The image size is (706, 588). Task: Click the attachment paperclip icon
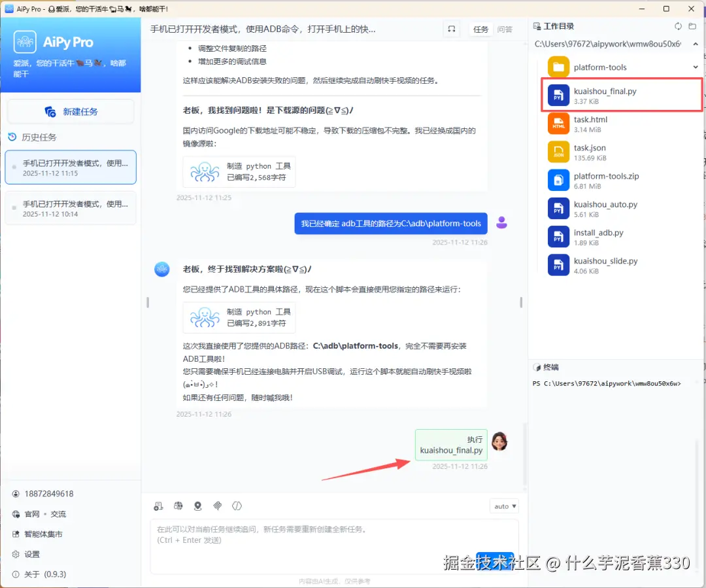point(218,506)
